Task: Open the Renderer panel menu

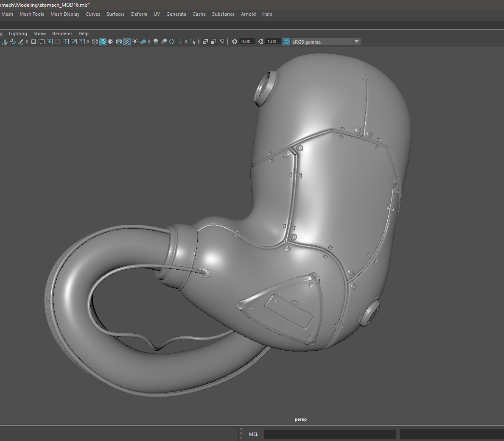Action: [62, 33]
